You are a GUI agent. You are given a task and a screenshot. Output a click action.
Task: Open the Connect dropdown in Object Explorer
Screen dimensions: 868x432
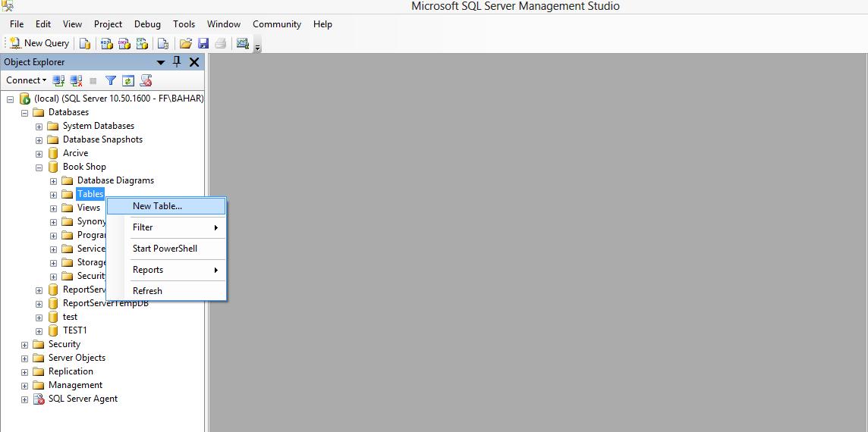27,80
